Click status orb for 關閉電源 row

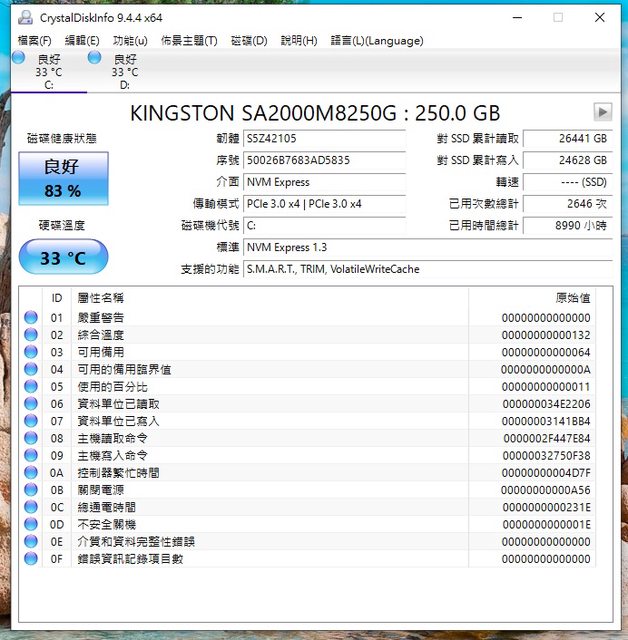pyautogui.click(x=31, y=490)
